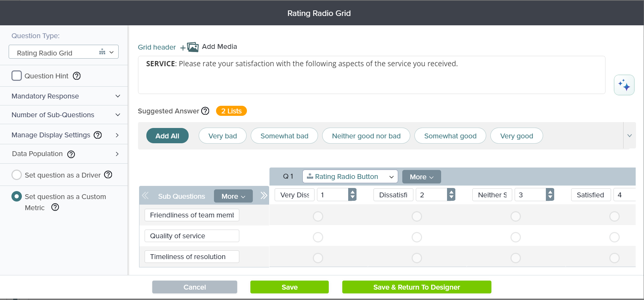Select Set question as Custom Metric radio
The image size is (644, 300).
[x=17, y=197]
